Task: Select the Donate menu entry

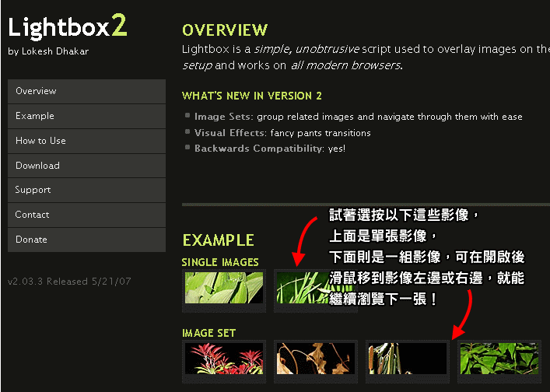Action: [86, 240]
